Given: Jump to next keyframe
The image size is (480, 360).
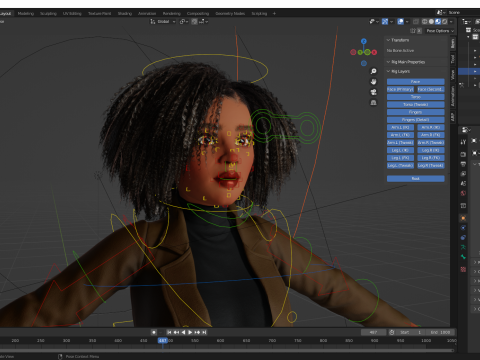Looking at the screenshot, I should point(197,332).
